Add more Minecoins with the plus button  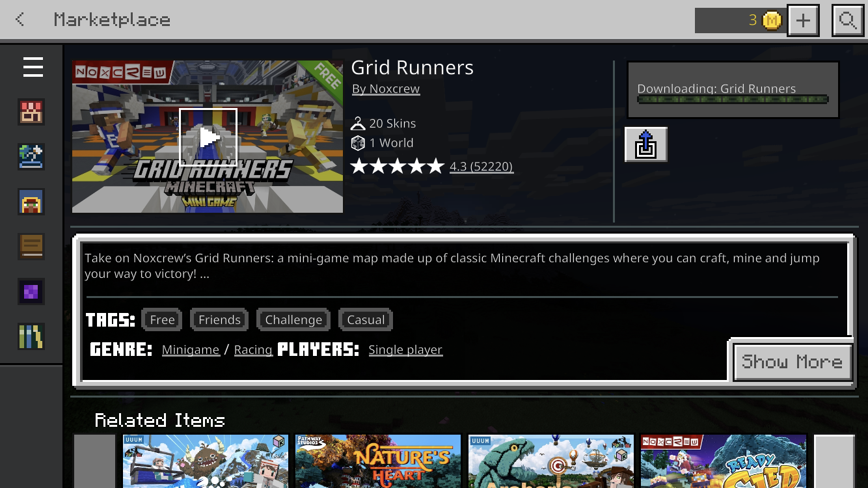click(803, 20)
